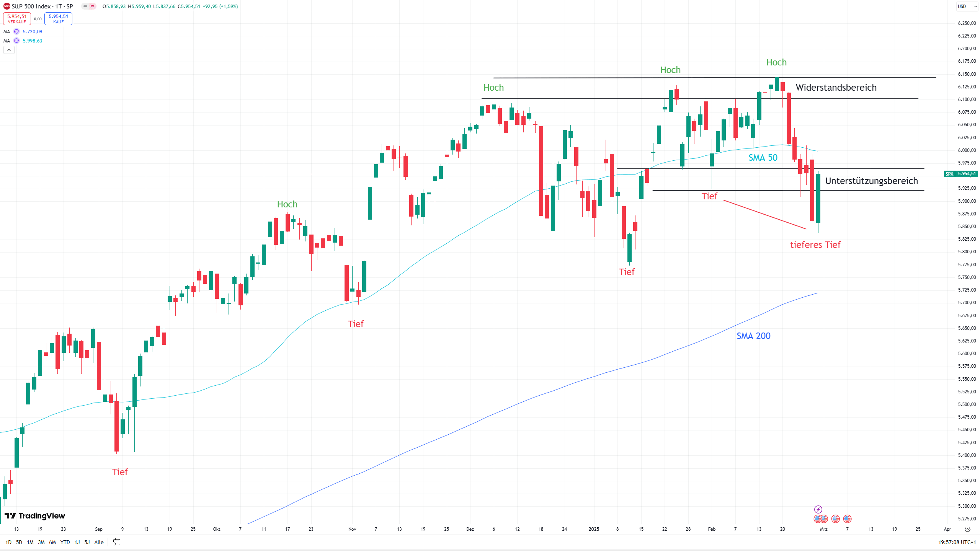Click the topmost green Hoch label
The image size is (980, 551).
776,62
